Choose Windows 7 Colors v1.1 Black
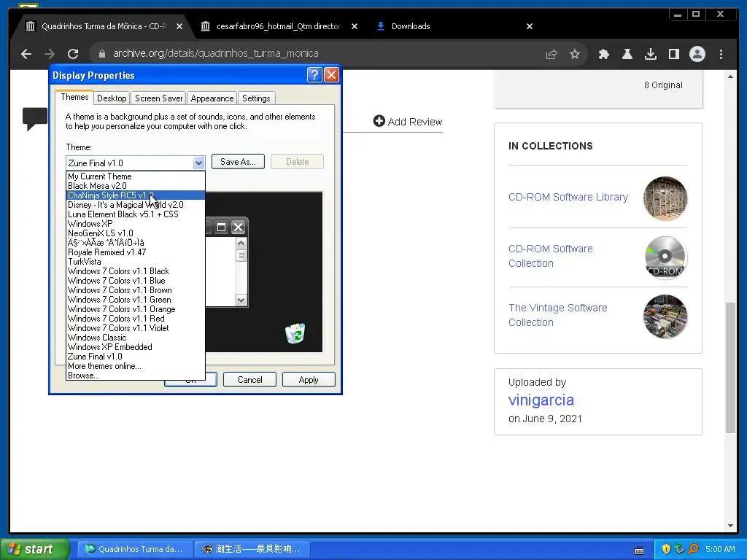The height and width of the screenshot is (560, 747). pyautogui.click(x=135, y=271)
